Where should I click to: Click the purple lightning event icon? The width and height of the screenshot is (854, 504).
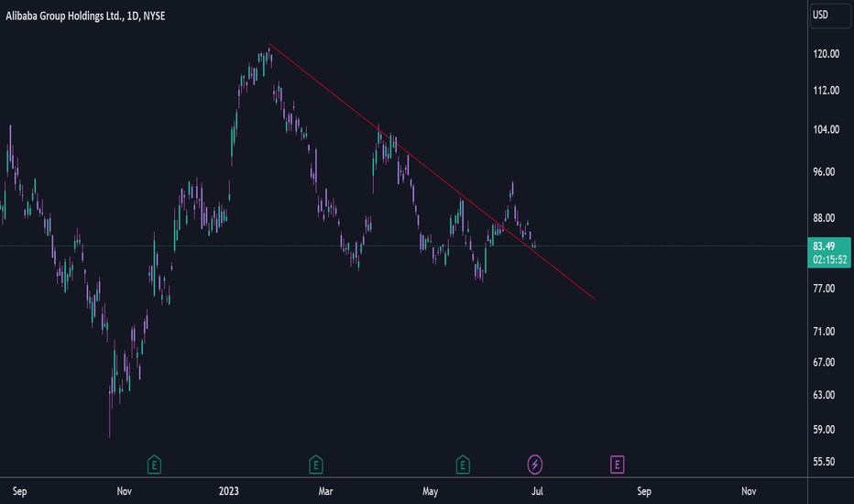(x=535, y=465)
